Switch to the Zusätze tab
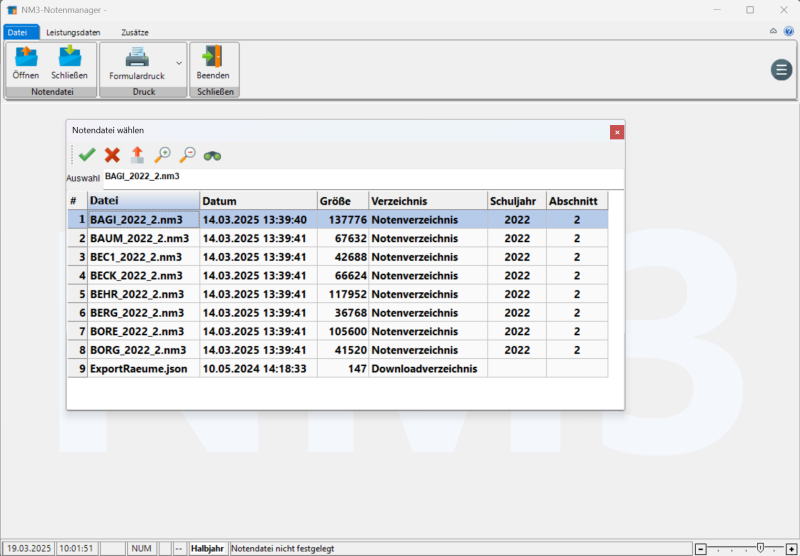The image size is (800, 556). point(135,32)
